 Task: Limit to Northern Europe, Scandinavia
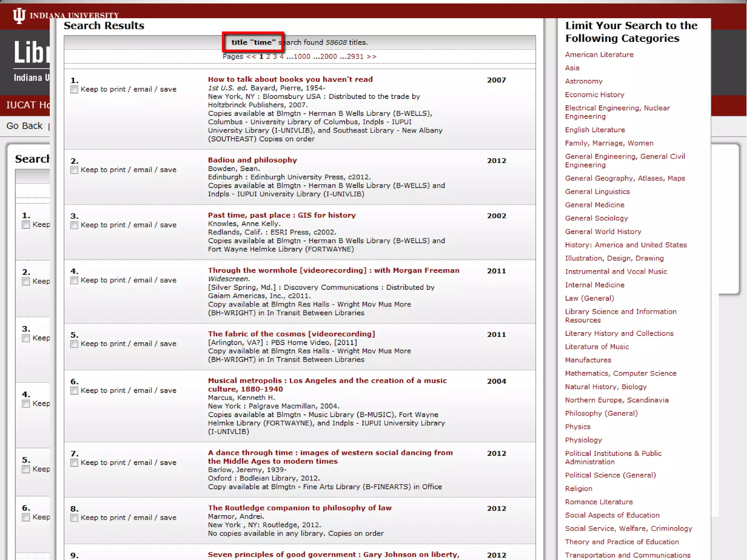pos(617,400)
